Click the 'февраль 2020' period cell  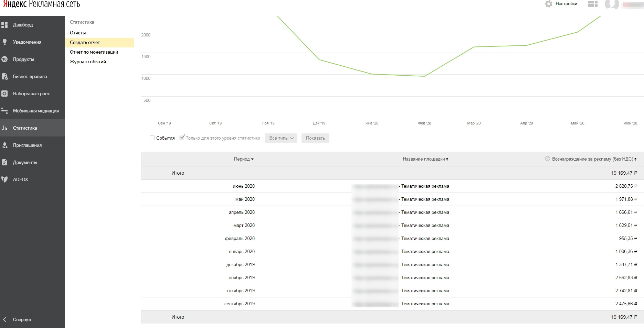coord(240,238)
